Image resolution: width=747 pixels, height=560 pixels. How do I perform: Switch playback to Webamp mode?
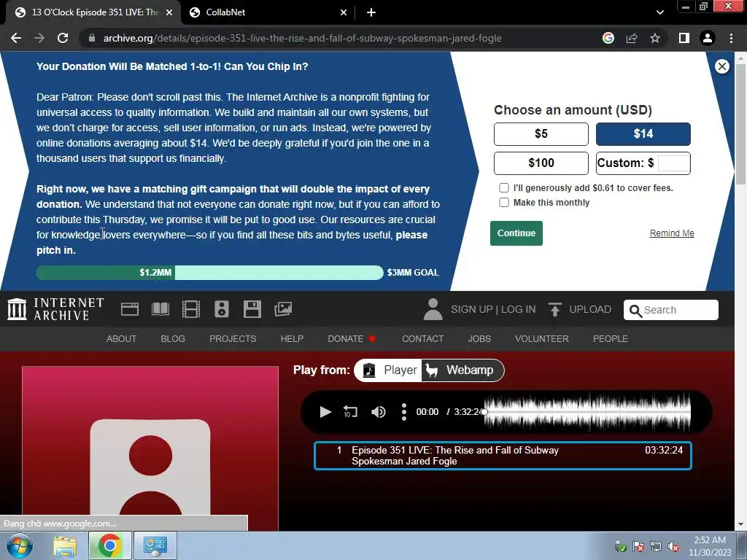click(462, 370)
